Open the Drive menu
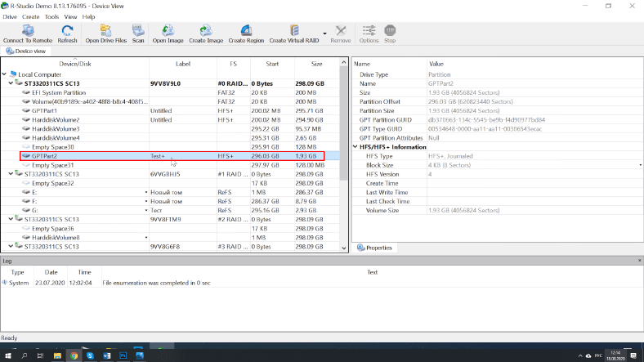 pyautogui.click(x=10, y=16)
